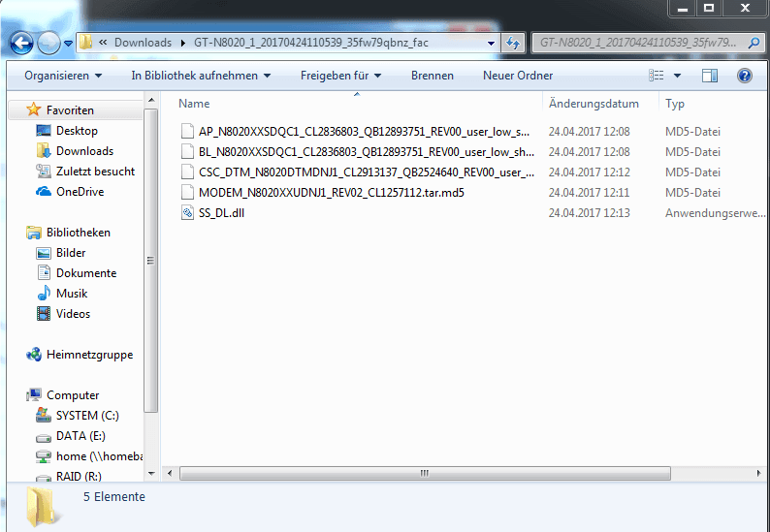Open recent locations dropdown next to Forward
The width and height of the screenshot is (770, 532).
click(68, 44)
